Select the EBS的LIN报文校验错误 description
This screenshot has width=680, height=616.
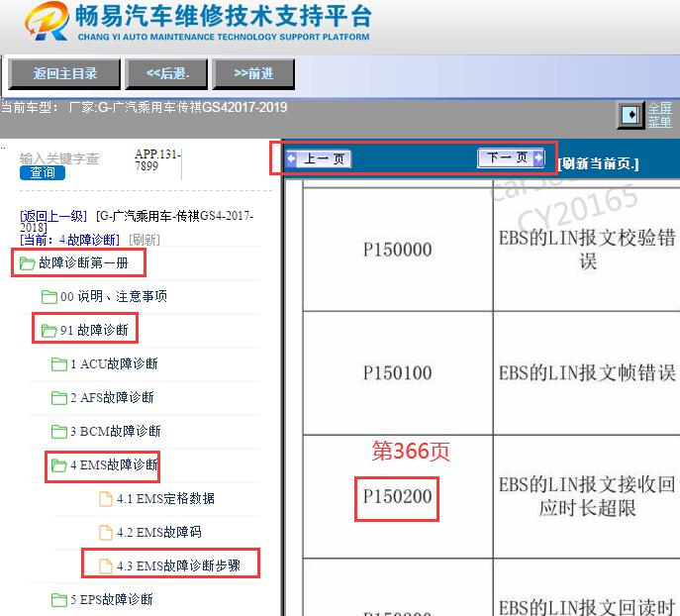tap(587, 250)
